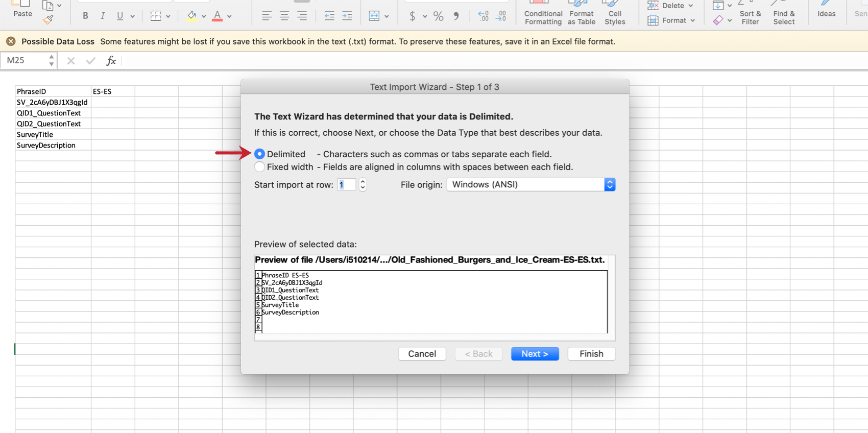Select the PhraseID cell
Screen dimensions: 868x433
click(x=53, y=91)
